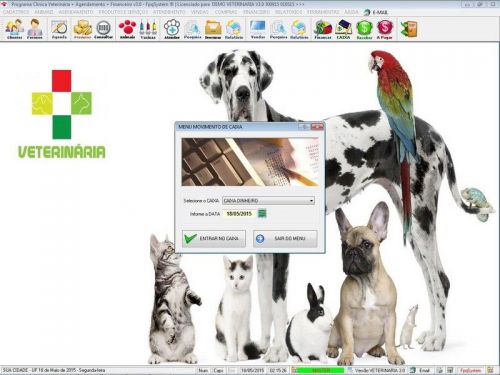Image resolution: width=500 pixels, height=375 pixels.
Task: Click Pesquisa icon next to Atender
Action: point(192,29)
